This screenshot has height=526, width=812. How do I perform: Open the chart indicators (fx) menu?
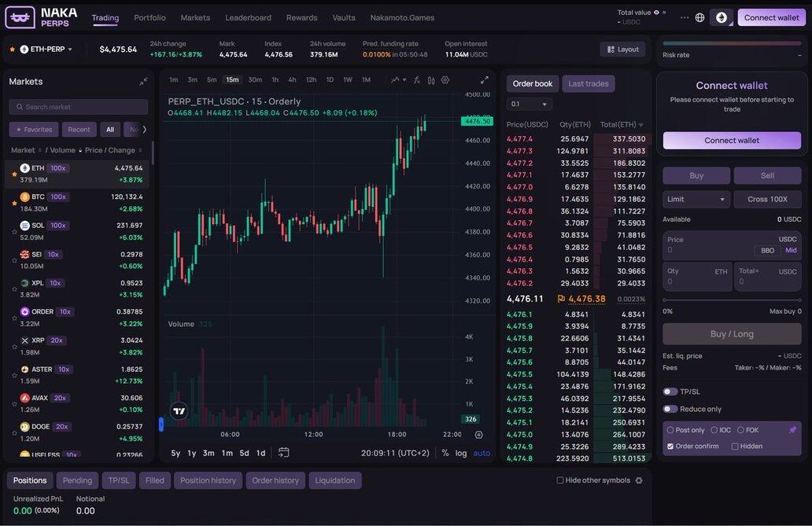417,79
